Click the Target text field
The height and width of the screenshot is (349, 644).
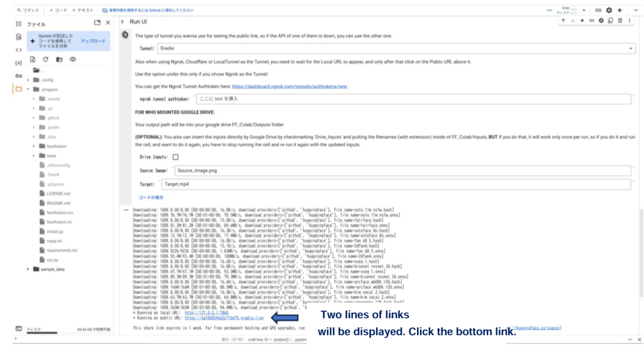396,184
